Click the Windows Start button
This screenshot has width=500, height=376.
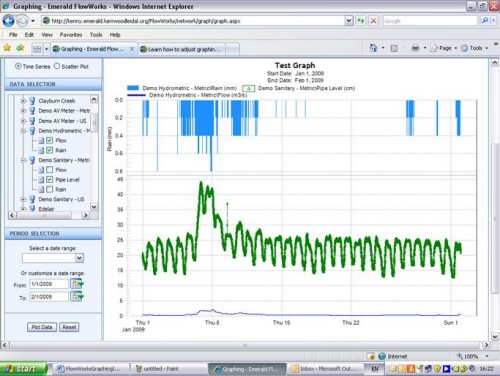point(23,369)
